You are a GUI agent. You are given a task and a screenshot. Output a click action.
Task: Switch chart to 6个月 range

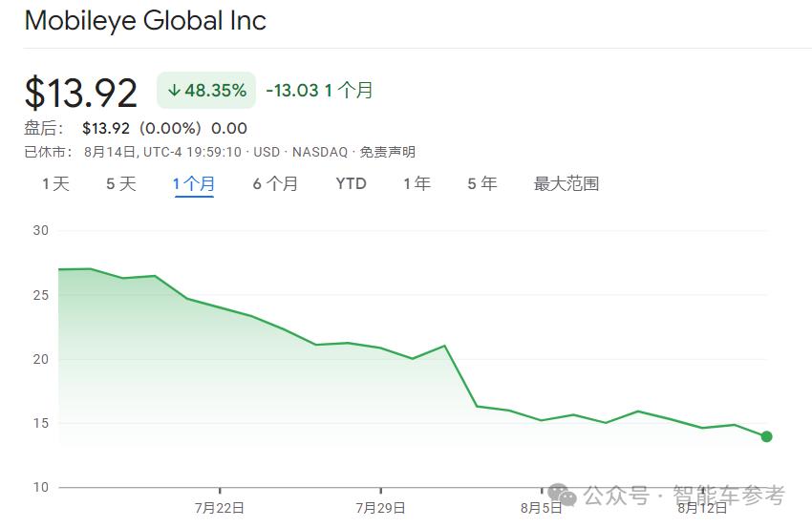coord(275,183)
